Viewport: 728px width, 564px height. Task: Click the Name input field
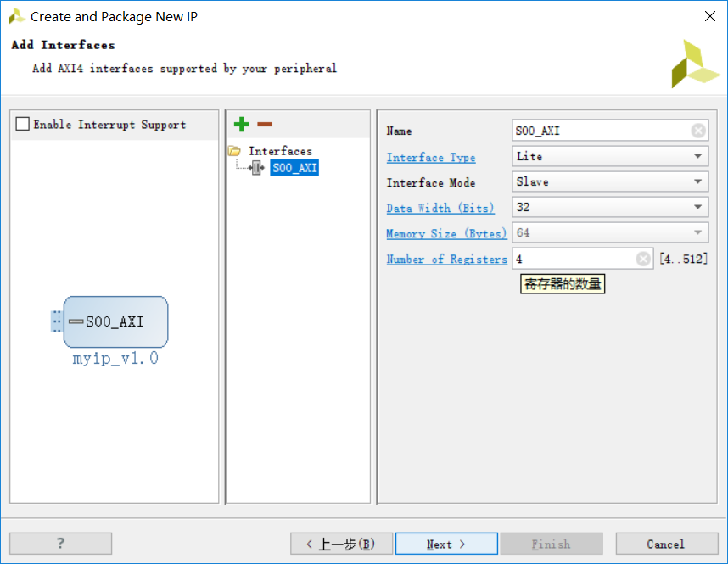click(601, 131)
